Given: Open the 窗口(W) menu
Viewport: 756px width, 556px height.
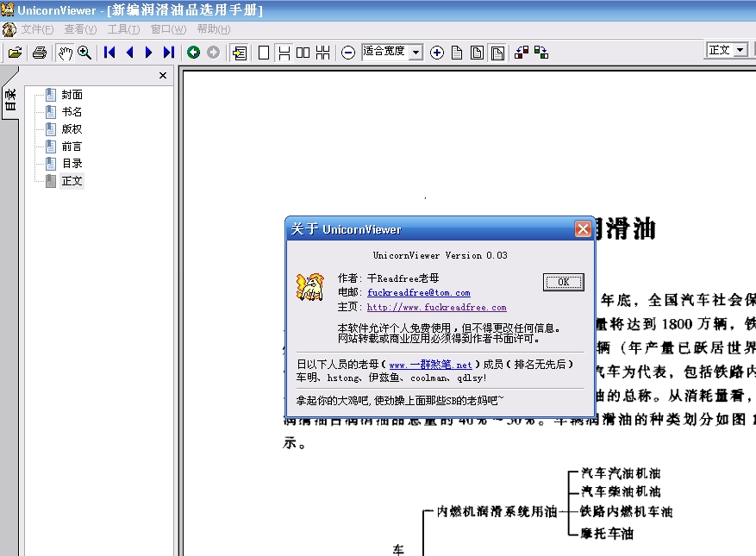Looking at the screenshot, I should 168,29.
